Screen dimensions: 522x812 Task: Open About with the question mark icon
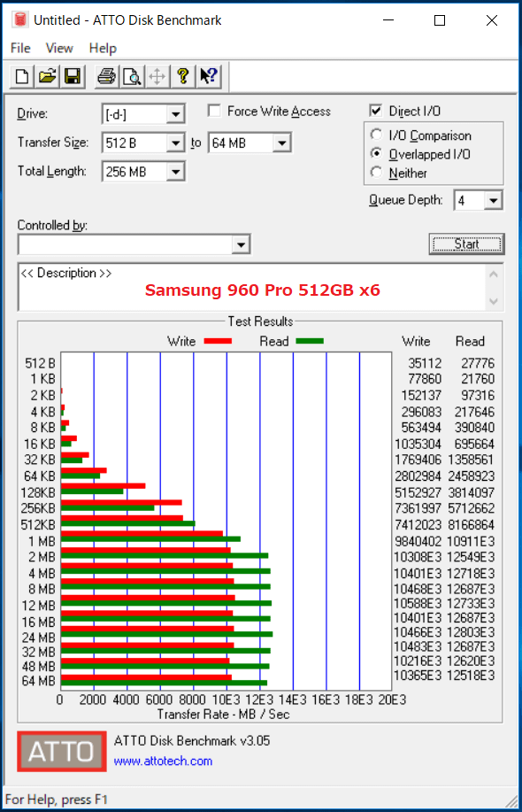pyautogui.click(x=182, y=77)
